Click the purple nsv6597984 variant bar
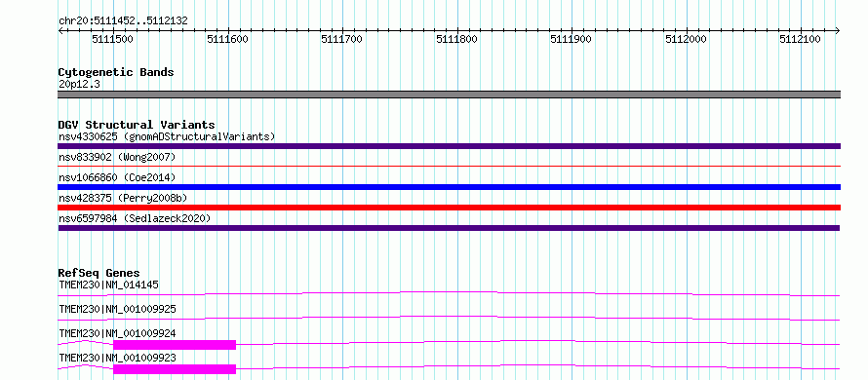 [449, 228]
